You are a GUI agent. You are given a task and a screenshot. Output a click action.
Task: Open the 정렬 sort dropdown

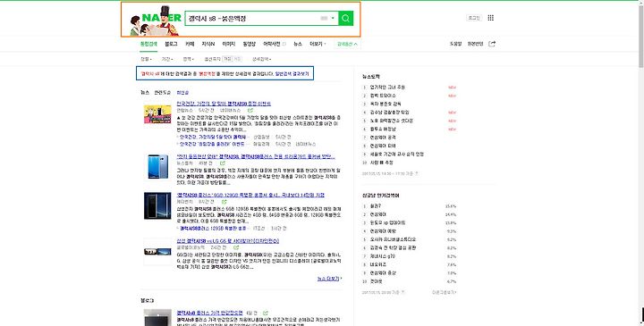[x=146, y=59]
